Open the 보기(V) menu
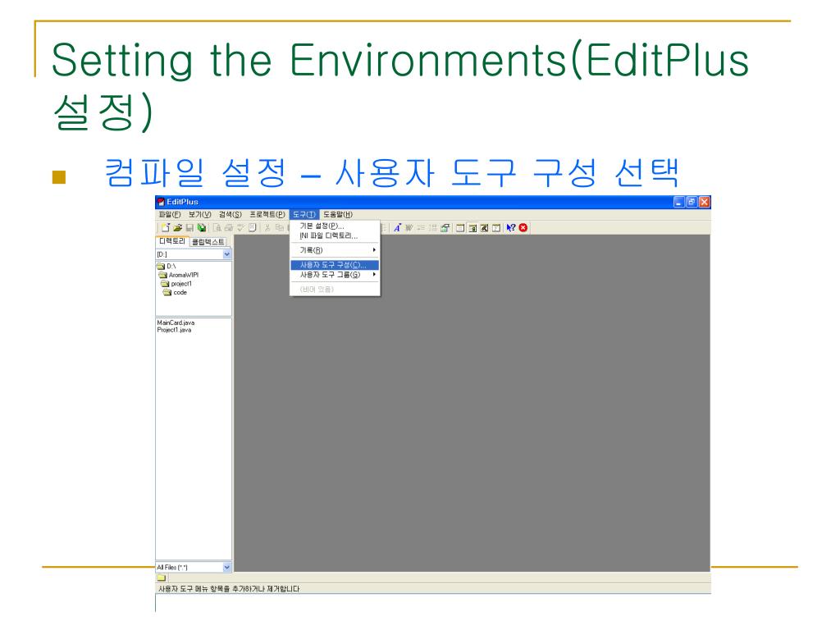This screenshot has height=630, width=840. coord(200,214)
